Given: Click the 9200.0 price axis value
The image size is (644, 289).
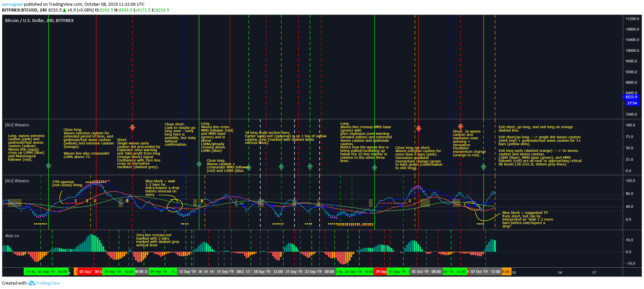Looking at the screenshot, I should (x=631, y=72).
